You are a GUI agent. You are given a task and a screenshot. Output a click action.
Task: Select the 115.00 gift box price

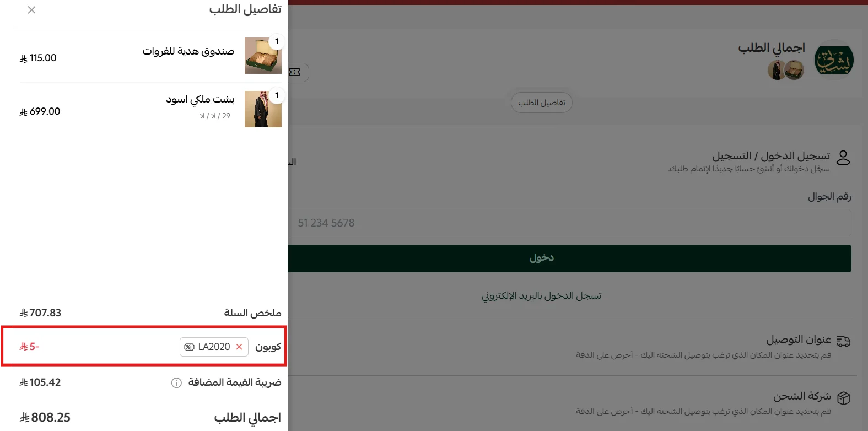click(38, 58)
